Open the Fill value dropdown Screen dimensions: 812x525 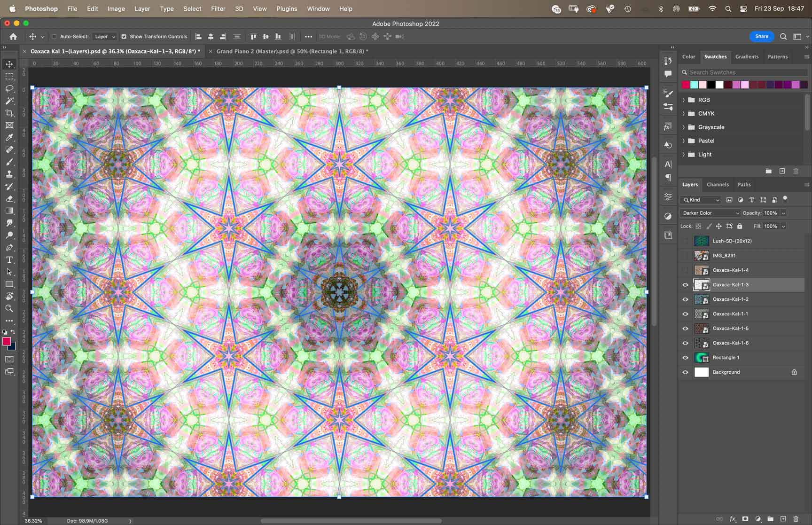(x=783, y=226)
